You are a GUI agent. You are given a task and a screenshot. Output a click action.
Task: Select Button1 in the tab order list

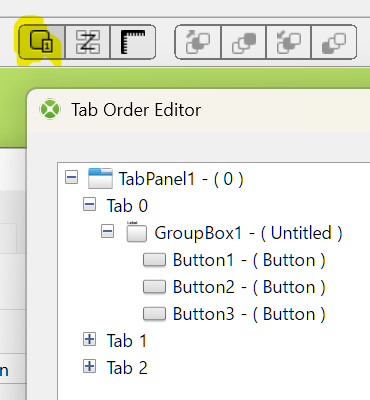234,260
